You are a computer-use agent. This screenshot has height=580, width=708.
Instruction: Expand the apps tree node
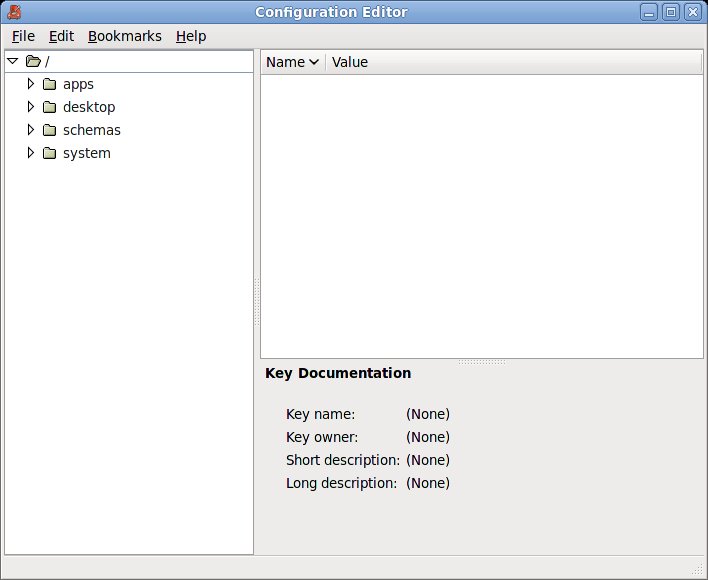click(x=31, y=84)
